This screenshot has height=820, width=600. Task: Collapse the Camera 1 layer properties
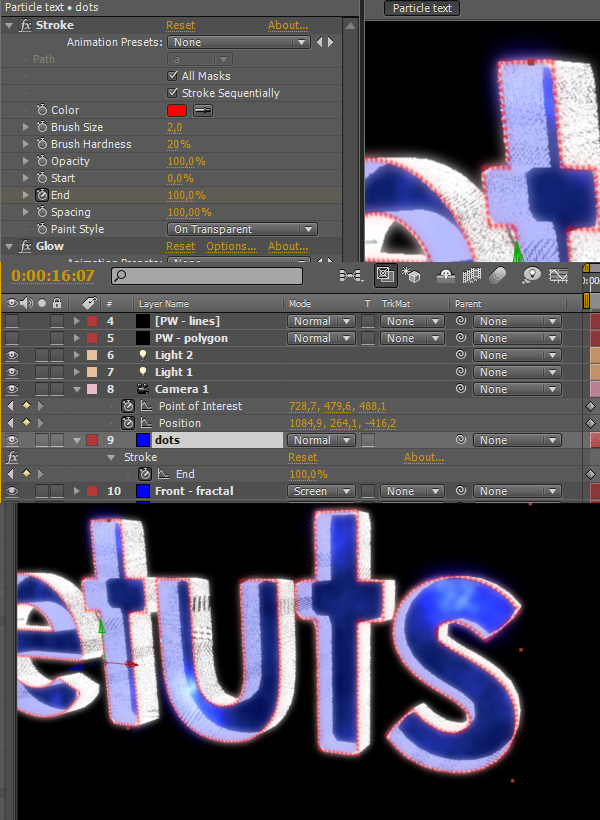(x=77, y=389)
